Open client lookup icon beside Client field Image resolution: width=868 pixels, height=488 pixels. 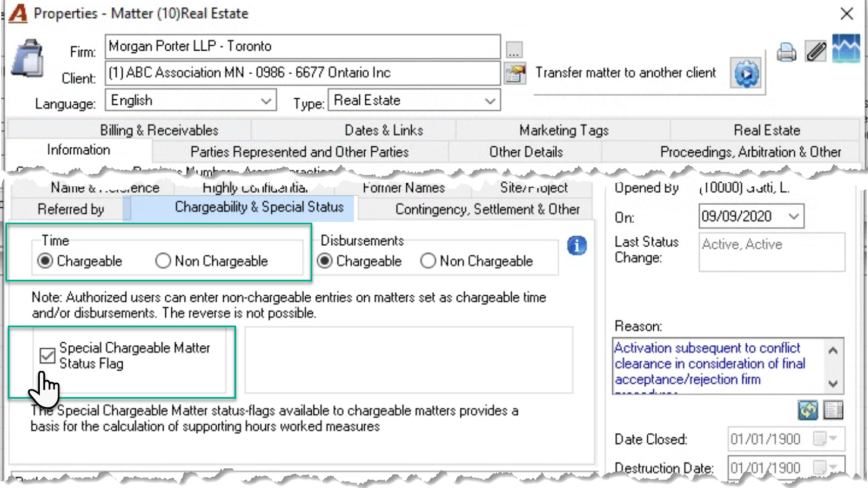click(x=515, y=74)
